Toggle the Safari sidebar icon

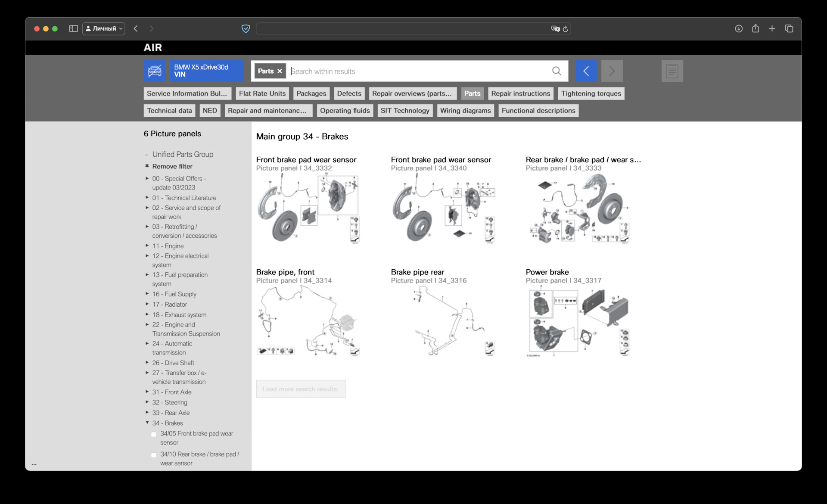73,28
